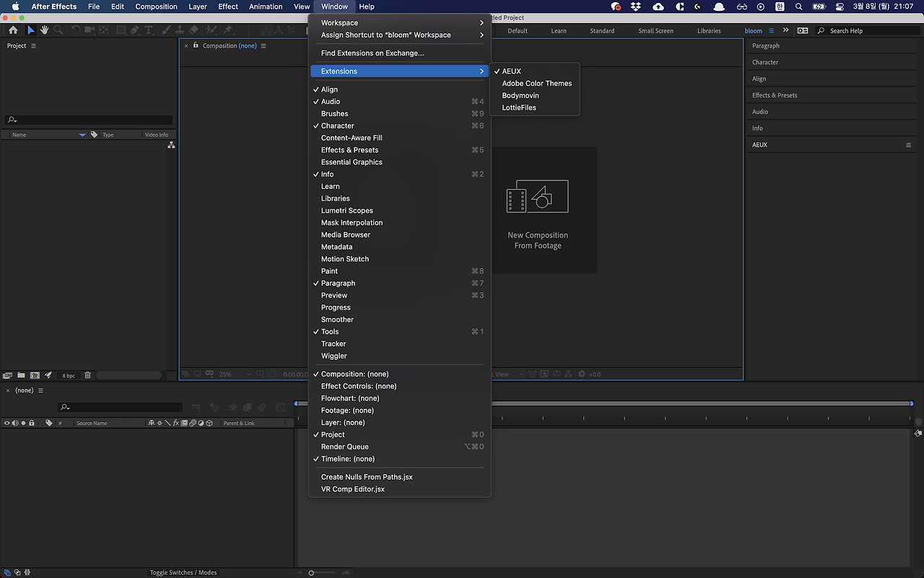Delete selected project items with trash icon
924x578 pixels.
click(x=88, y=376)
